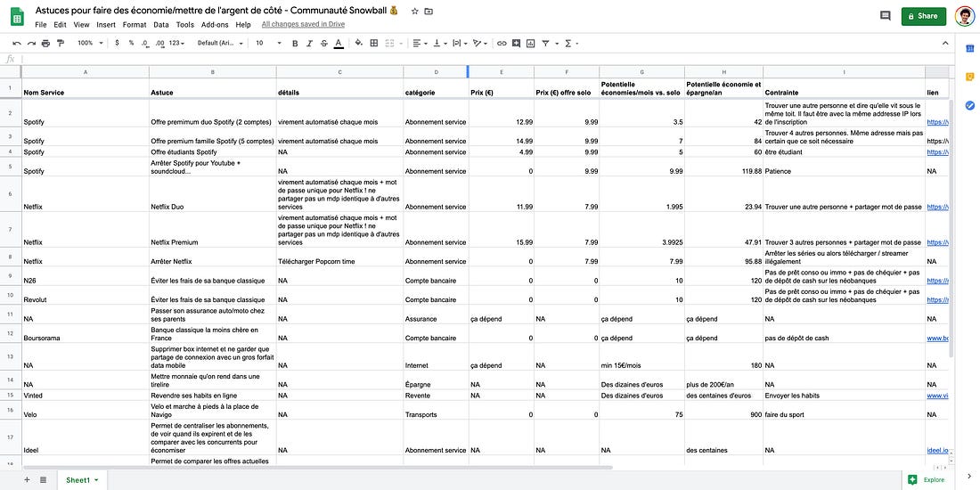Open the fill color bucket
Viewport: 980px width, 490px height.
[x=359, y=43]
